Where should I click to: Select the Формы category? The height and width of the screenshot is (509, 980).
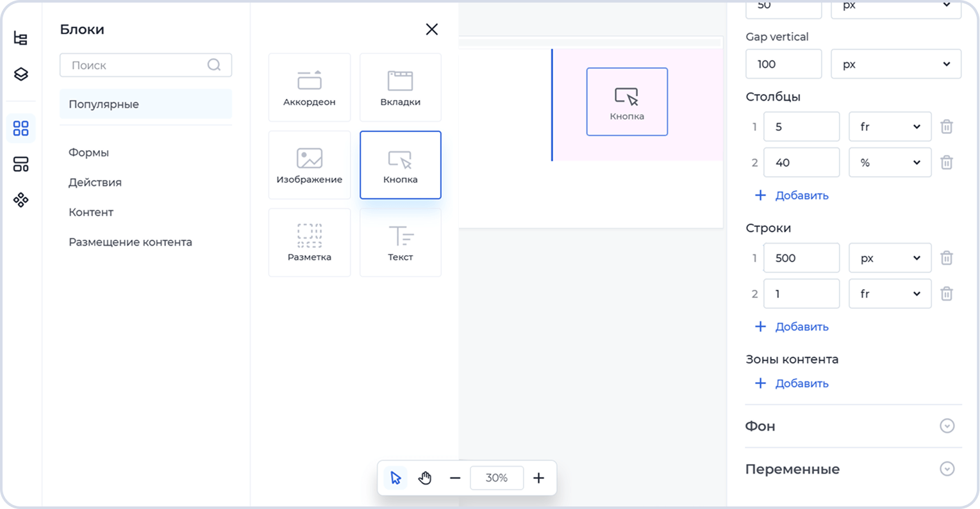[88, 153]
